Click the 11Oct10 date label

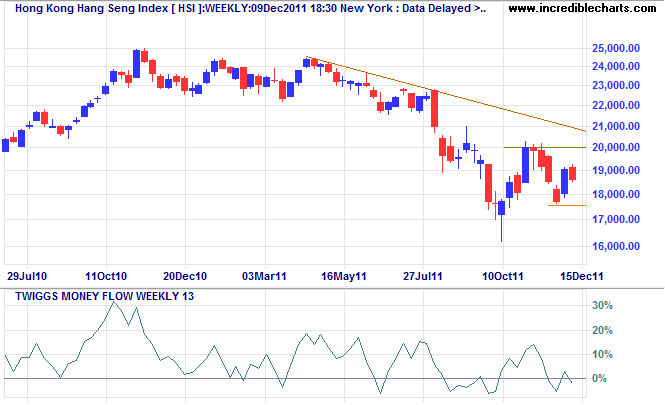coord(106,277)
